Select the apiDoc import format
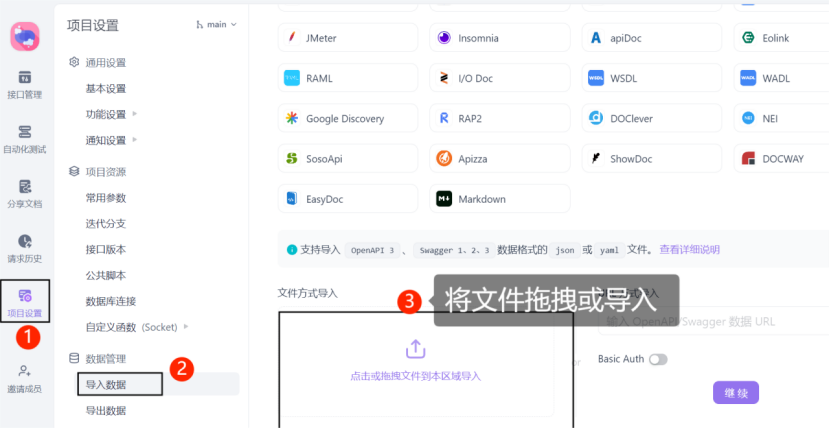Viewport: 830px width, 428px height. tap(652, 38)
